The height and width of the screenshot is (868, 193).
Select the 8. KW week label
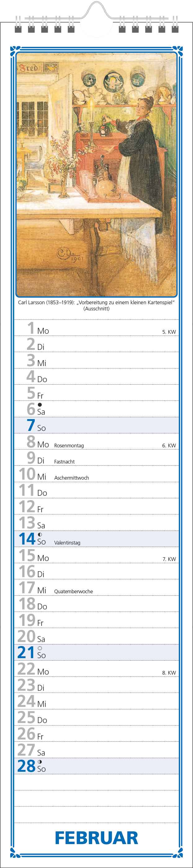(169, 672)
